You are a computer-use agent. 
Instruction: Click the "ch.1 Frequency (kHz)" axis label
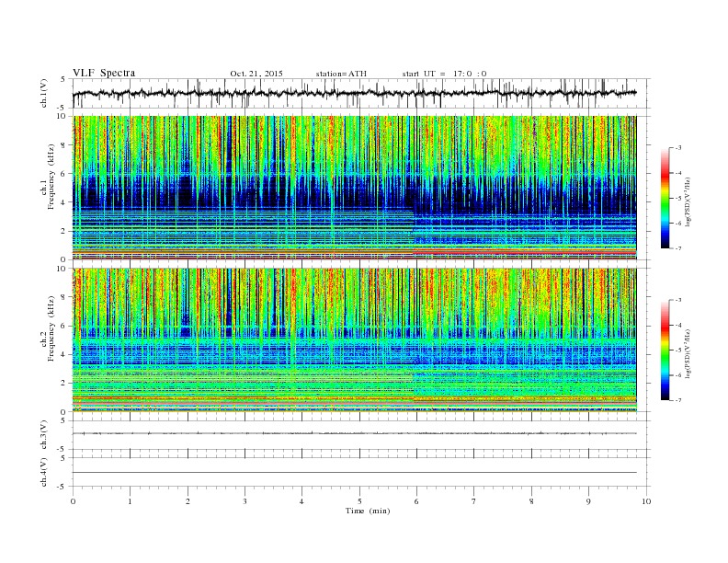[x=48, y=176]
